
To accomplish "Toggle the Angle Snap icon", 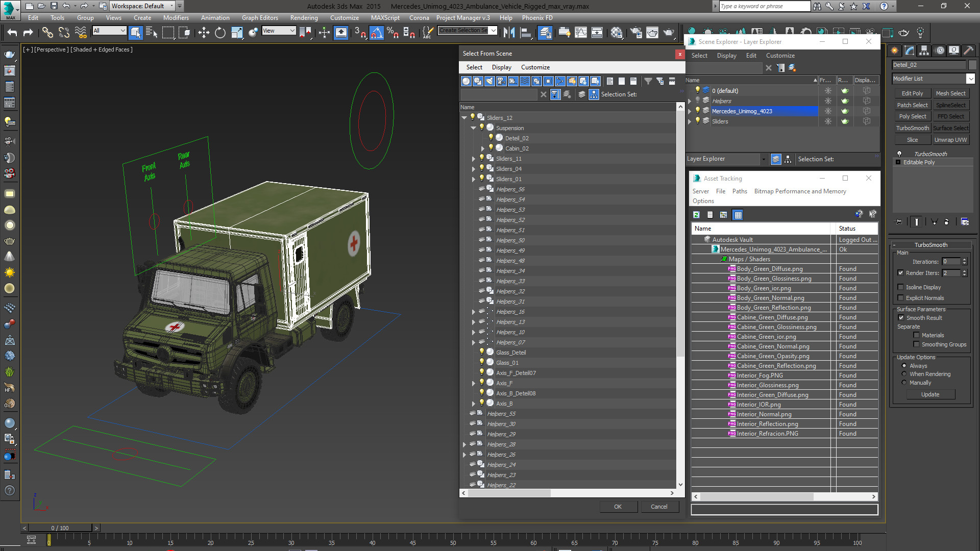I will [376, 33].
